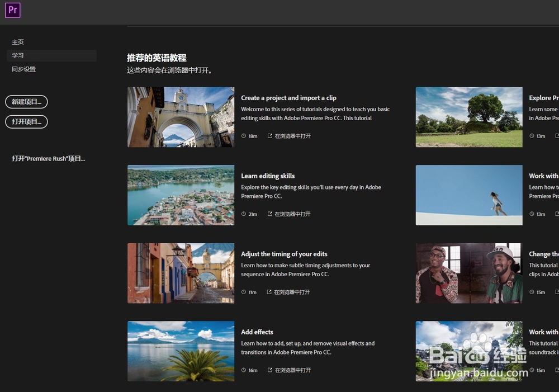Open the 主页 home section

(x=18, y=42)
